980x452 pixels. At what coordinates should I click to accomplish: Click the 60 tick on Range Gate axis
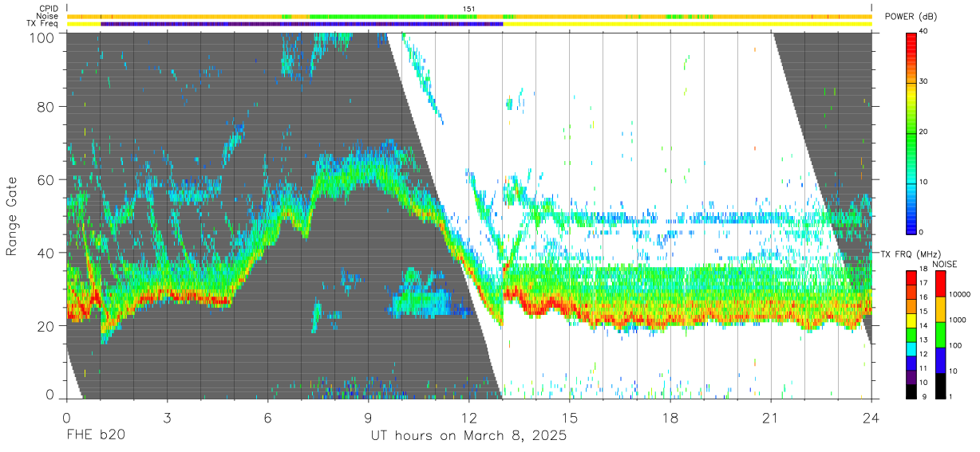pos(47,180)
